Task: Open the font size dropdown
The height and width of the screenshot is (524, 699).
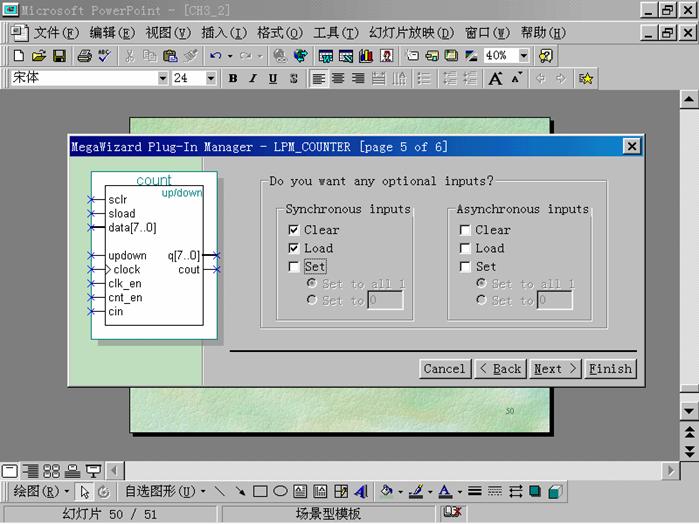Action: click(x=211, y=78)
